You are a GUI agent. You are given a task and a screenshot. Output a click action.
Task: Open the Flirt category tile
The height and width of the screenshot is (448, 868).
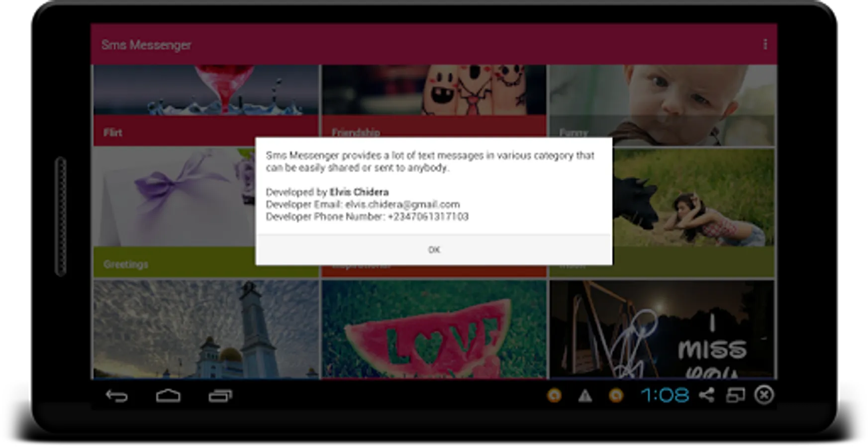coord(205,105)
